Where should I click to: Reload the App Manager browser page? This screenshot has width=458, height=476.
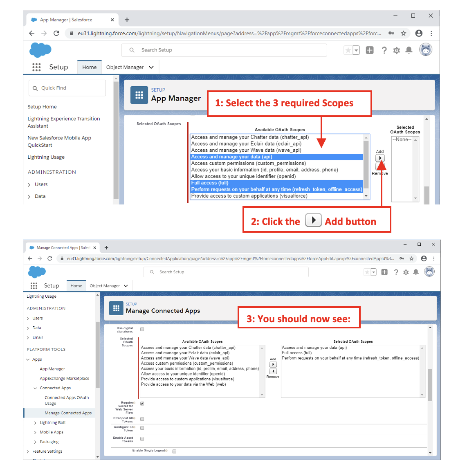(x=56, y=34)
